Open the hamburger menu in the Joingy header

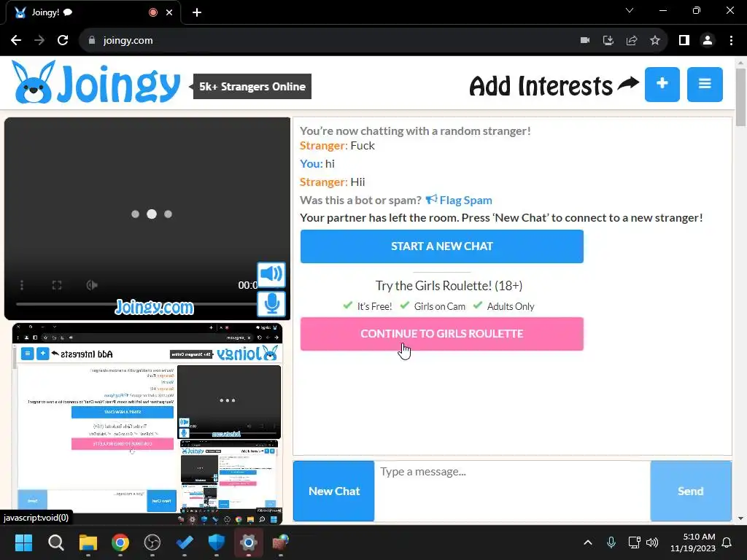tap(705, 85)
